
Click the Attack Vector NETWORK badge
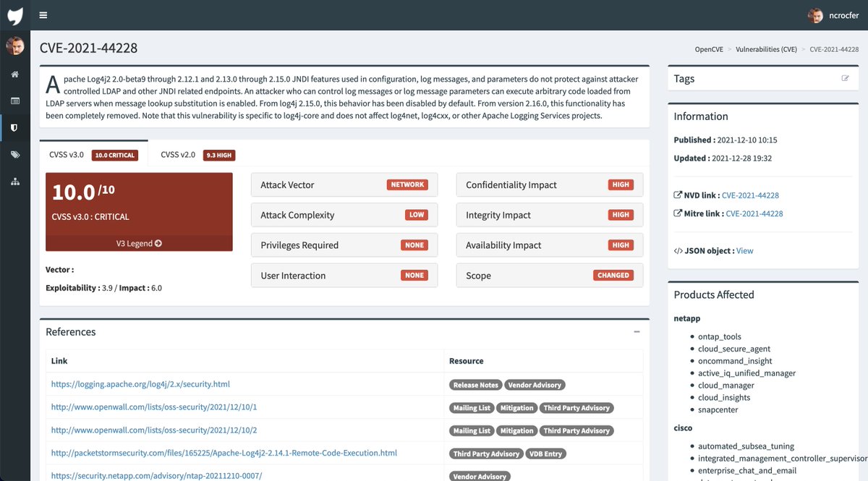point(407,184)
